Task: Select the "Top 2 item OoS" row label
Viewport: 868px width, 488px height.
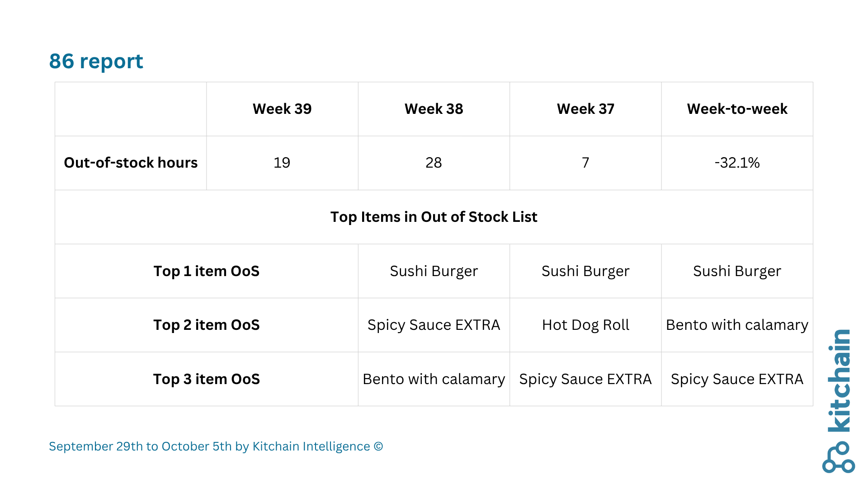Action: (206, 325)
